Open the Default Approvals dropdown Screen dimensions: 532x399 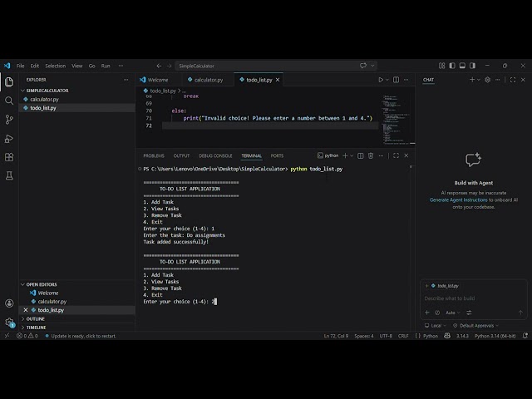click(x=475, y=326)
